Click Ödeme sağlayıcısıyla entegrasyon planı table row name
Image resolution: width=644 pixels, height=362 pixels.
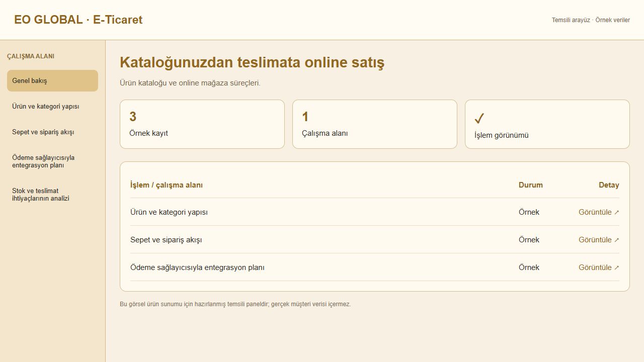197,267
